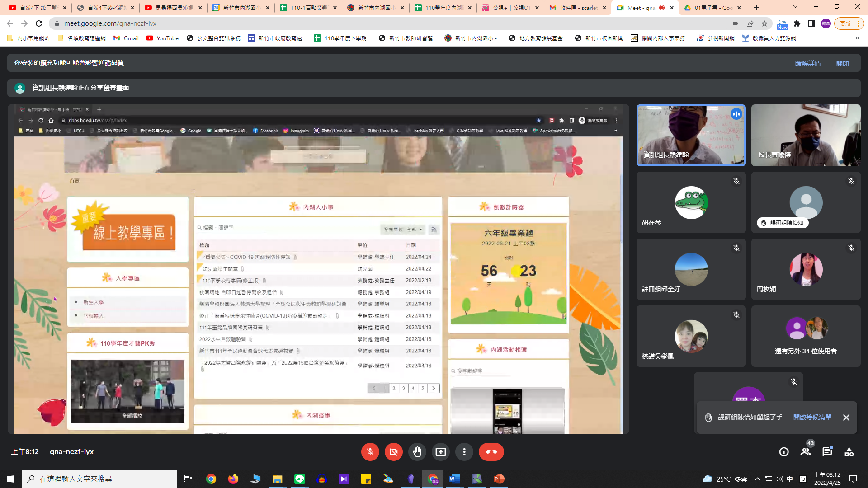Expand the hidden bookmarks chevron
This screenshot has width=868, height=488.
[x=857, y=38]
